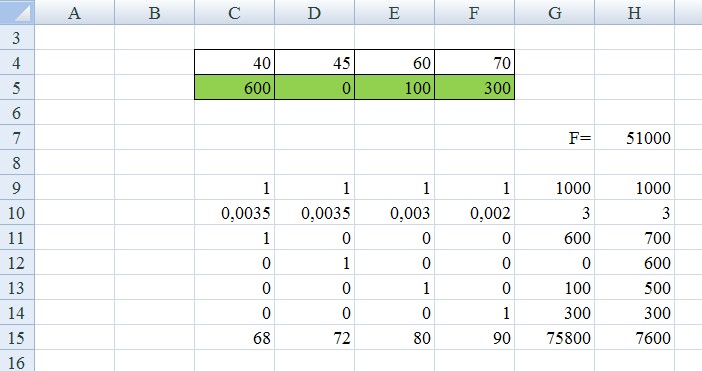This screenshot has height=371, width=702.
Task: Select cell G14 containing 300
Action: click(x=555, y=313)
